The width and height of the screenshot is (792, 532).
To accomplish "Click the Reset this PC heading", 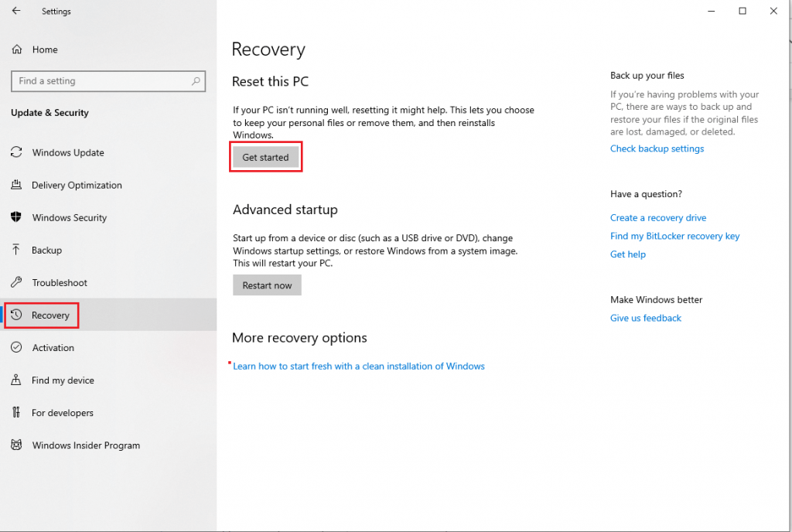I will (270, 81).
